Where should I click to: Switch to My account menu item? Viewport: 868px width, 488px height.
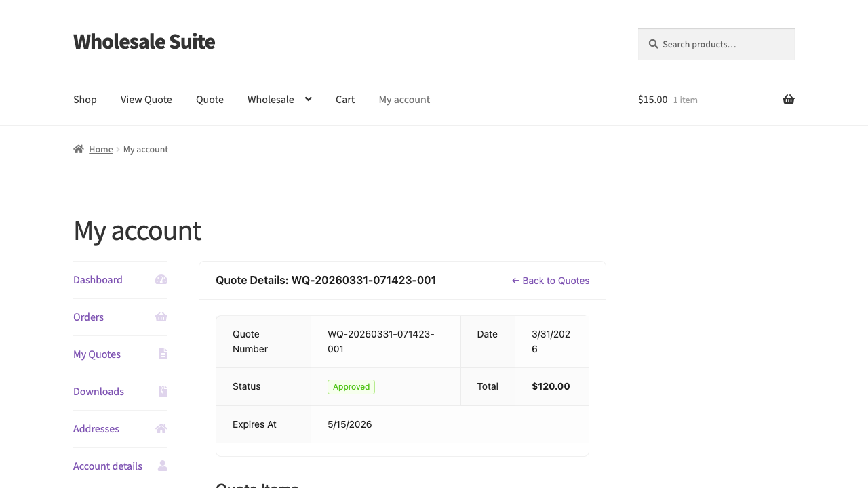(404, 100)
